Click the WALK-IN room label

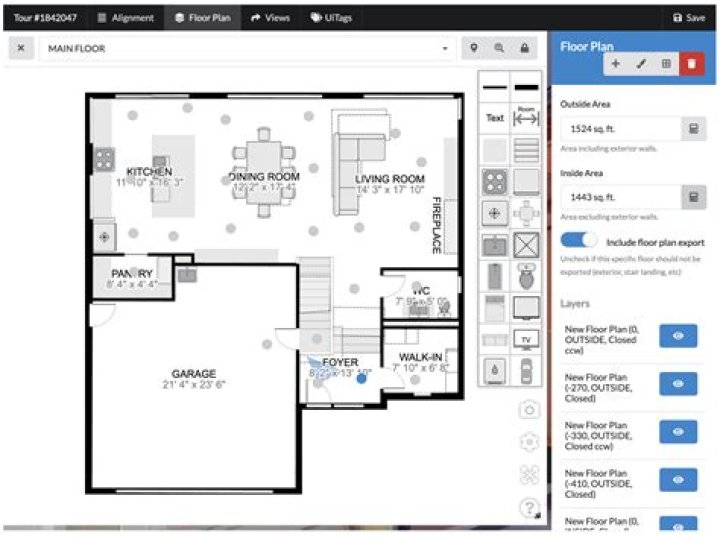pos(421,357)
